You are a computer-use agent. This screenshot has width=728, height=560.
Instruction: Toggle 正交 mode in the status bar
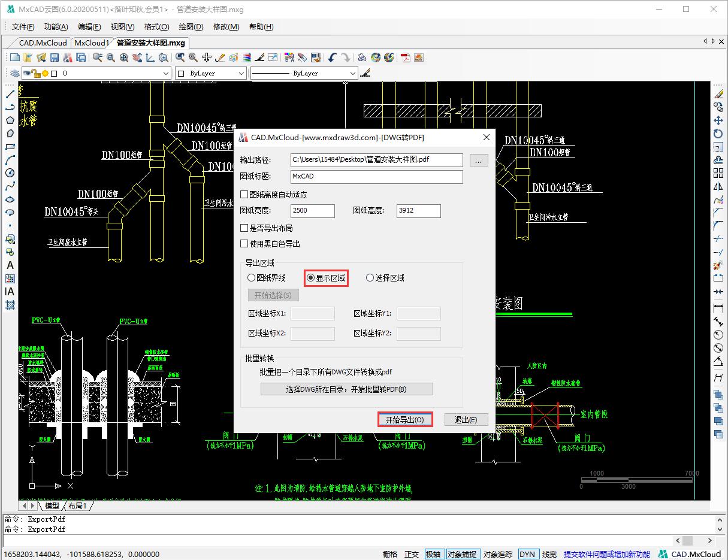pyautogui.click(x=412, y=554)
